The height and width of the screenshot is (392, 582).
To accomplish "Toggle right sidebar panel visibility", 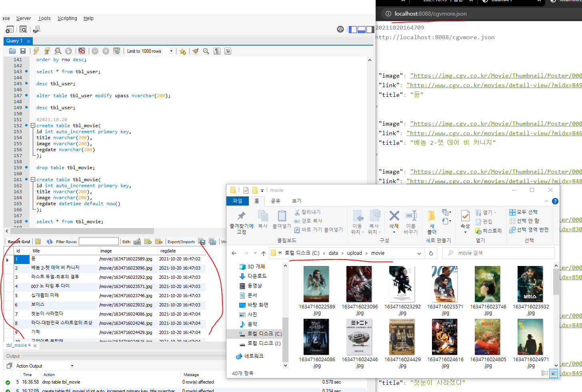I will coord(370,29).
